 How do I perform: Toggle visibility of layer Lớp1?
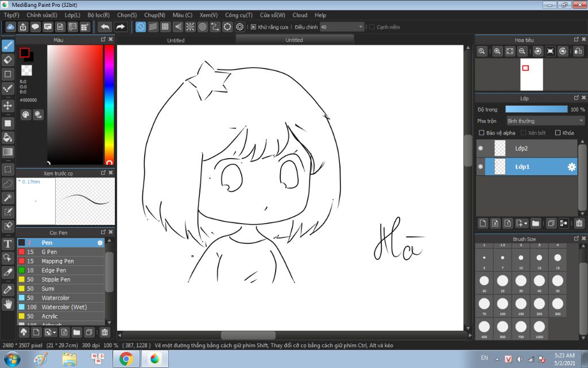click(481, 167)
